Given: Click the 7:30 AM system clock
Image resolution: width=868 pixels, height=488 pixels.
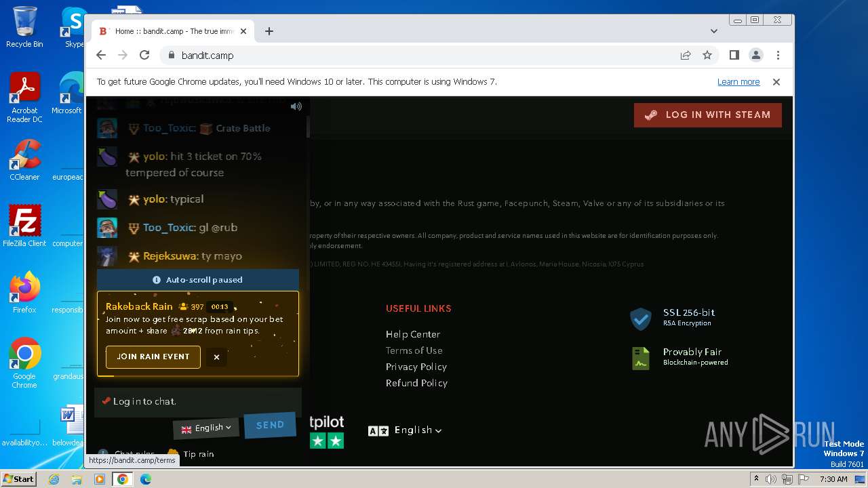Looking at the screenshot, I should pyautogui.click(x=833, y=479).
